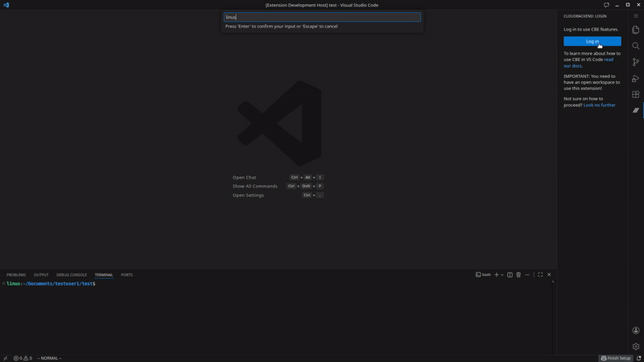Open the Search view in activity bar
This screenshot has height=362, width=644.
(x=635, y=46)
